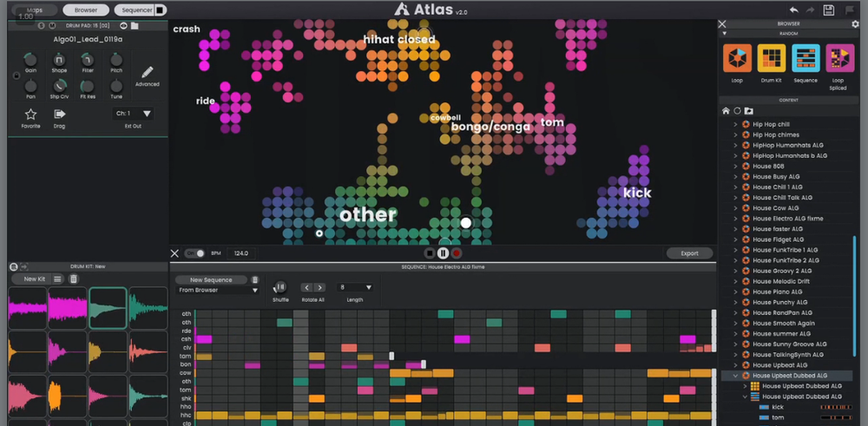Go to browser content home
Viewport: 868px width, 426px height.
point(726,111)
